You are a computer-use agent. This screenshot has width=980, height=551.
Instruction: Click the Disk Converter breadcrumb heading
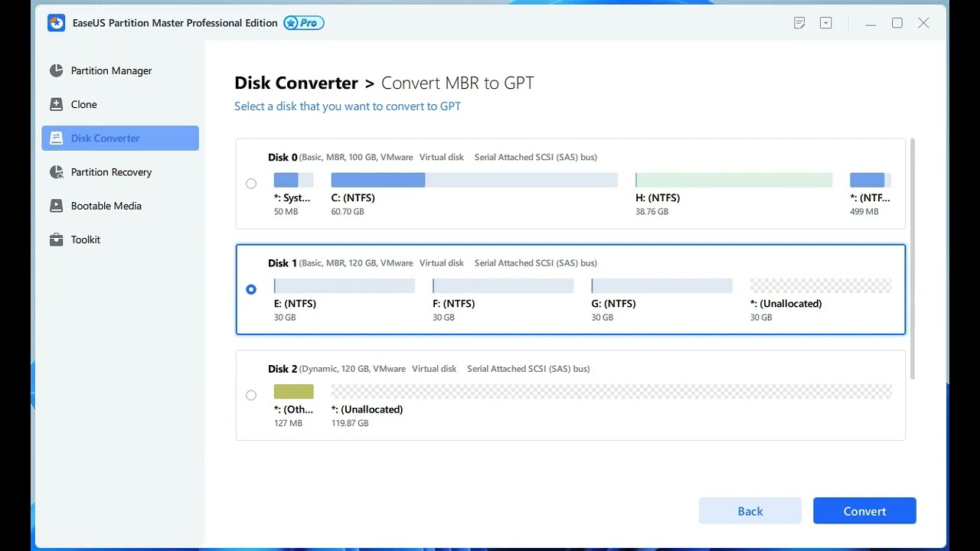click(296, 83)
